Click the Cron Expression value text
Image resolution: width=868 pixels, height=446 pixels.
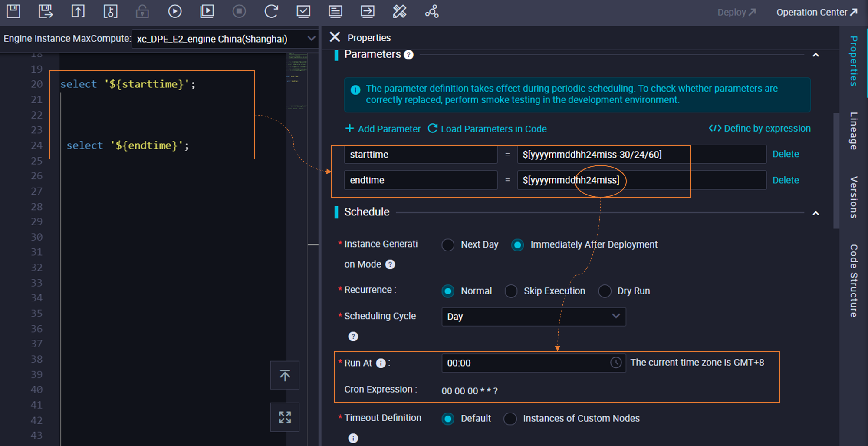(x=470, y=391)
